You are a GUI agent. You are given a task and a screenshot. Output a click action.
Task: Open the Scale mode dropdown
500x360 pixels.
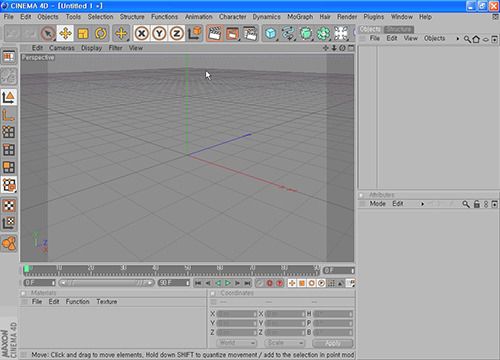pyautogui.click(x=285, y=343)
